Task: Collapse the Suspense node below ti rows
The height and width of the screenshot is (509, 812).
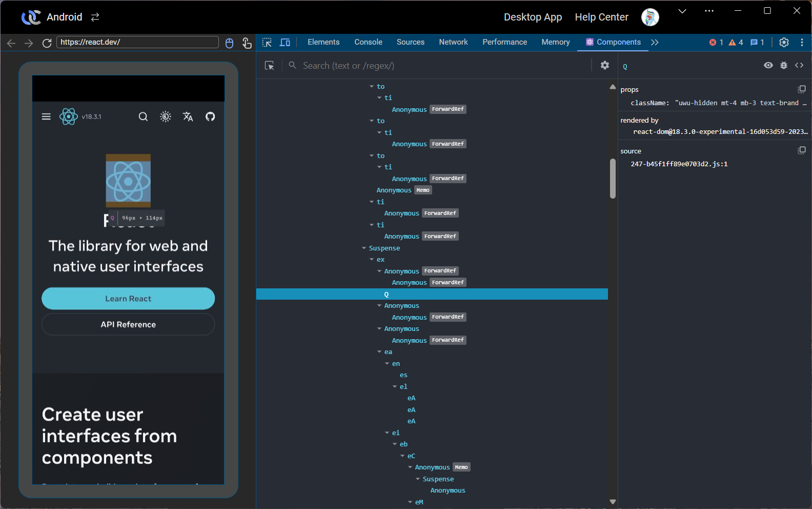Action: tap(364, 248)
